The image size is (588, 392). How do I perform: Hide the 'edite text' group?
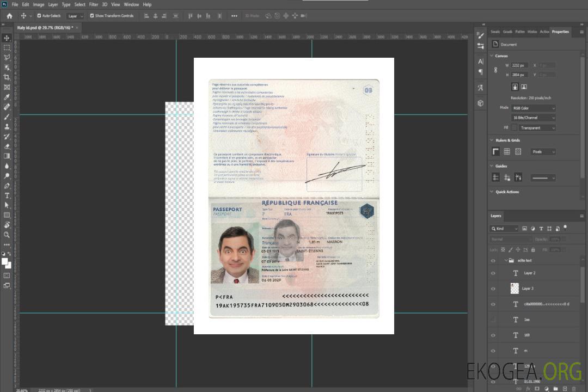[493, 261]
